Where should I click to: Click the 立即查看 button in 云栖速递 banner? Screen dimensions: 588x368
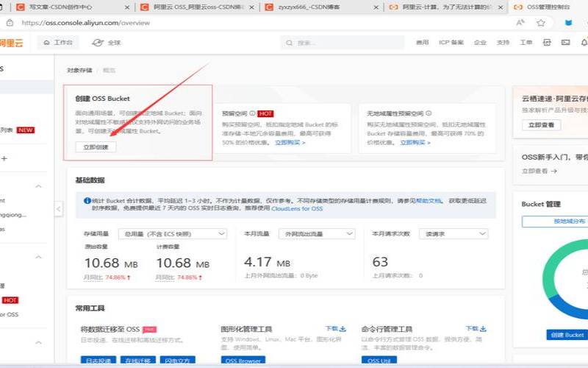tap(541, 125)
